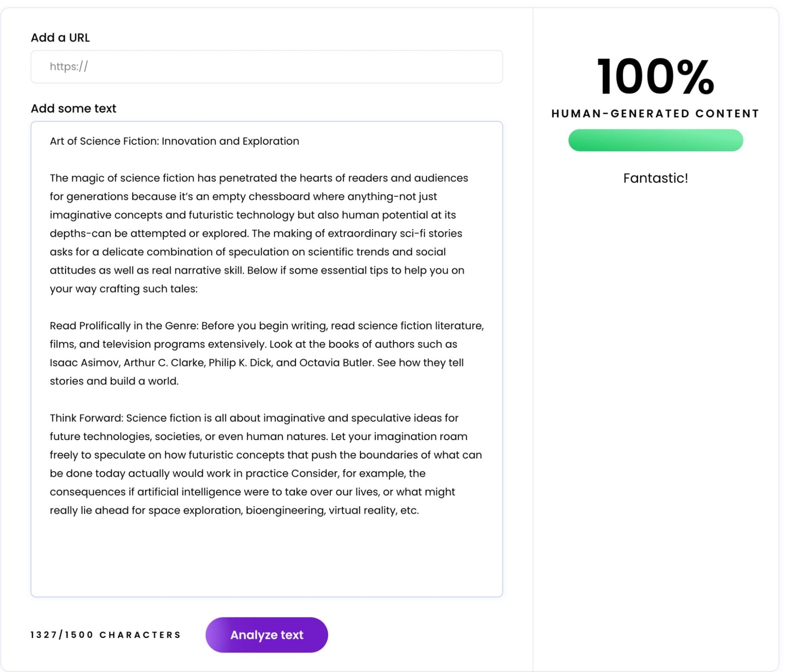Click the Add some text label
This screenshot has height=672, width=801.
click(x=74, y=108)
